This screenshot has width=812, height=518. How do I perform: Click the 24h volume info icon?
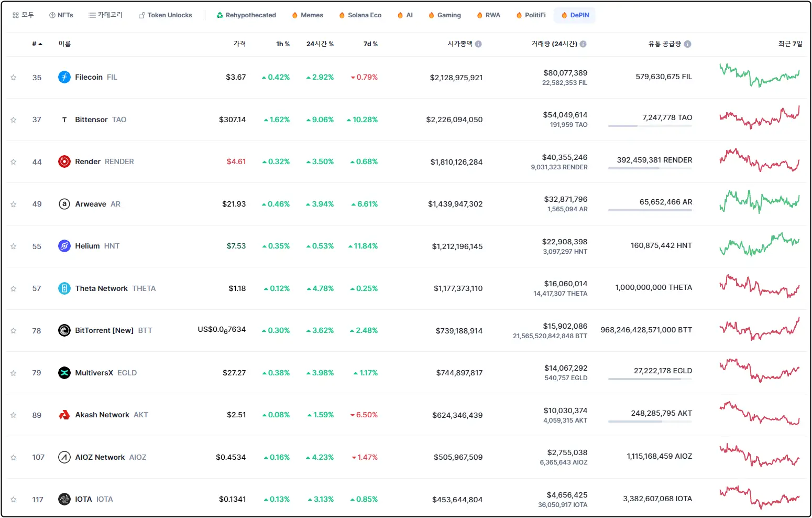coord(583,44)
